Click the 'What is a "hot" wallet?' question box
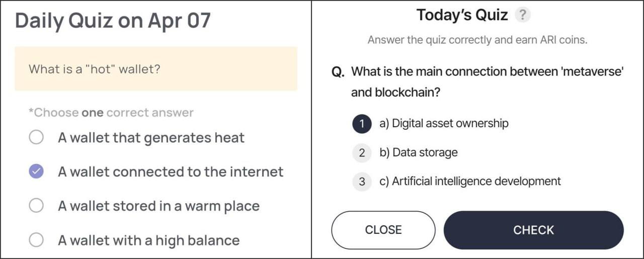This screenshot has width=644, height=259. click(156, 69)
